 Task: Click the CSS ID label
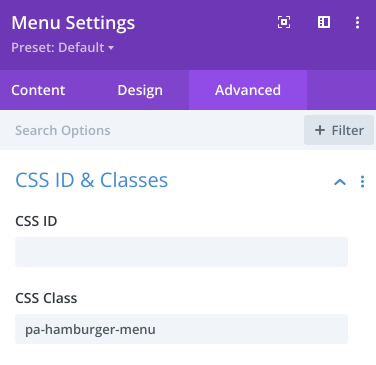coord(36,221)
